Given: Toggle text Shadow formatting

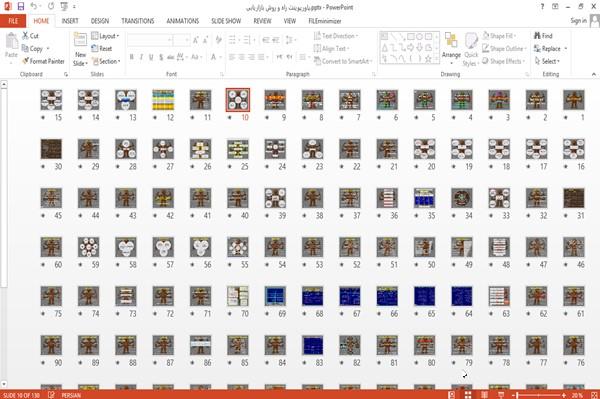Looking at the screenshot, I should 161,57.
